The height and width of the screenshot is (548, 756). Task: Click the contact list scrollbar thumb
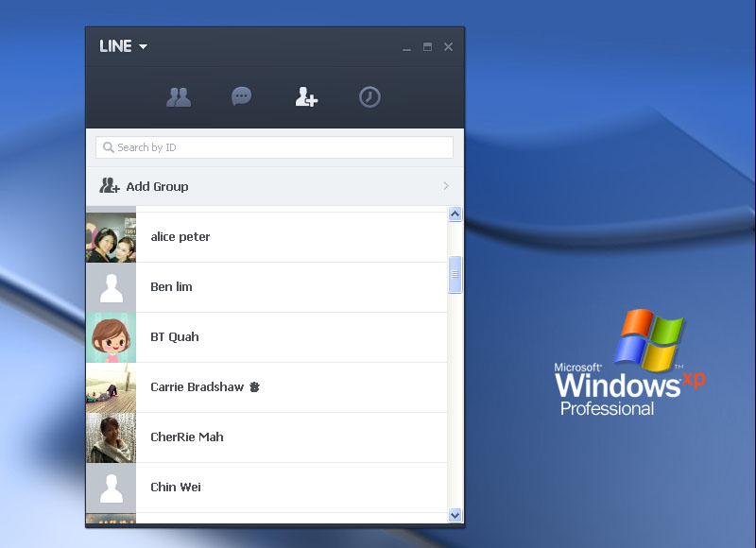(x=455, y=274)
